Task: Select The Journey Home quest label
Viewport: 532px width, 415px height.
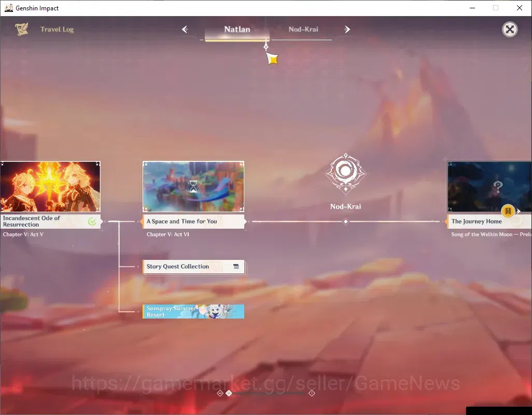Action: [x=489, y=222]
